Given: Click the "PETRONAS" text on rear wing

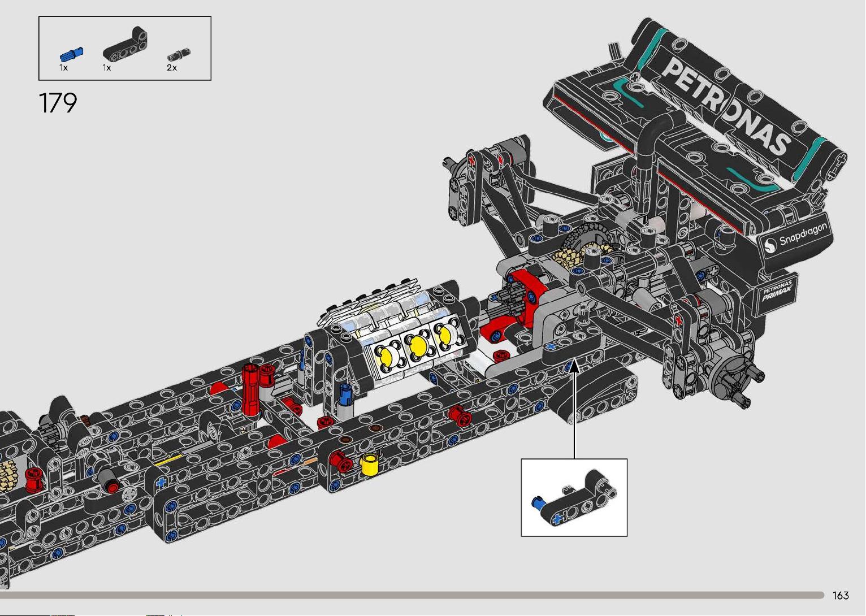Looking at the screenshot, I should click(726, 107).
